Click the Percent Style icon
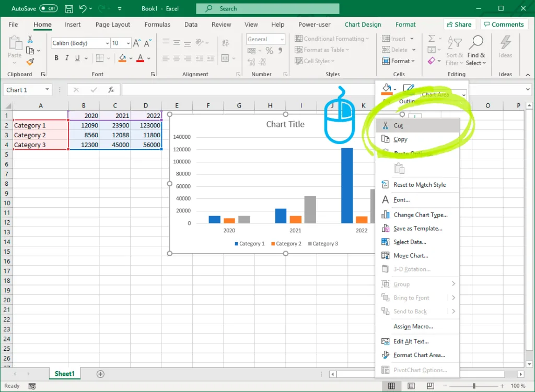The image size is (535, 392). (270, 51)
